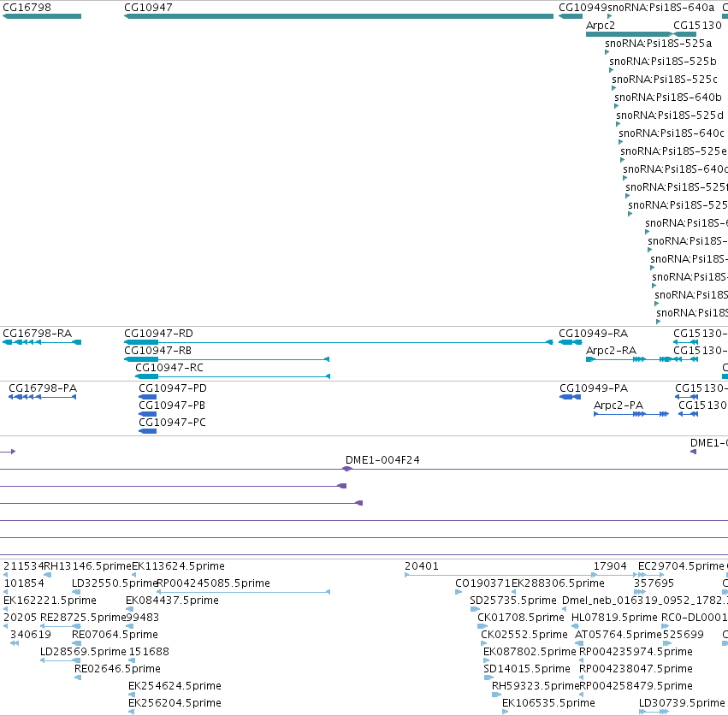Select the CG10947-RB transcript label
The width and height of the screenshot is (728, 716).
[158, 351]
